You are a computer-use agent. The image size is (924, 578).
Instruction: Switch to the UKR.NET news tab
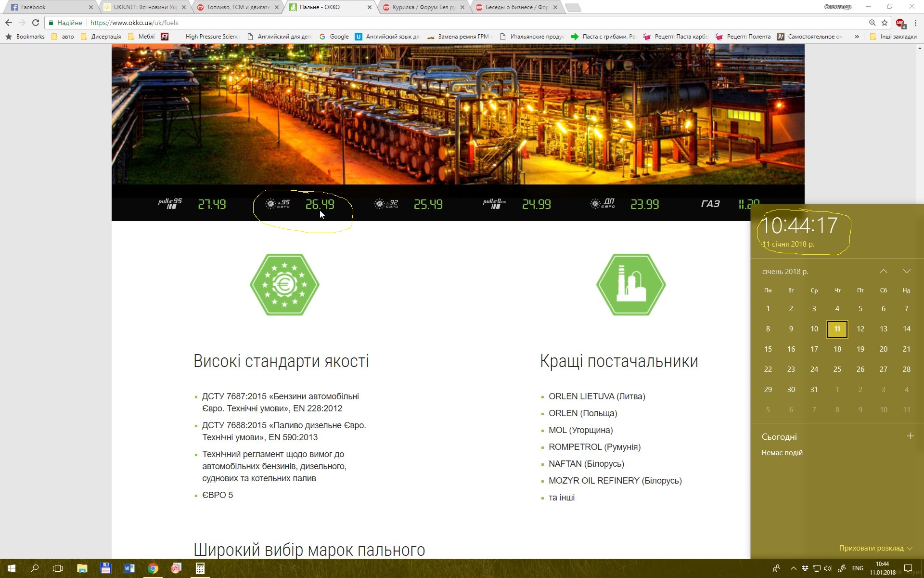[144, 7]
